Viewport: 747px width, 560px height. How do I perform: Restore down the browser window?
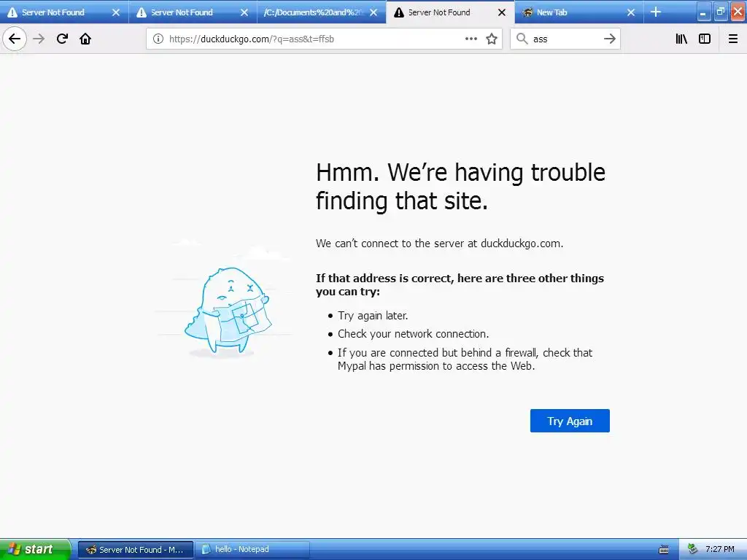[x=720, y=12]
